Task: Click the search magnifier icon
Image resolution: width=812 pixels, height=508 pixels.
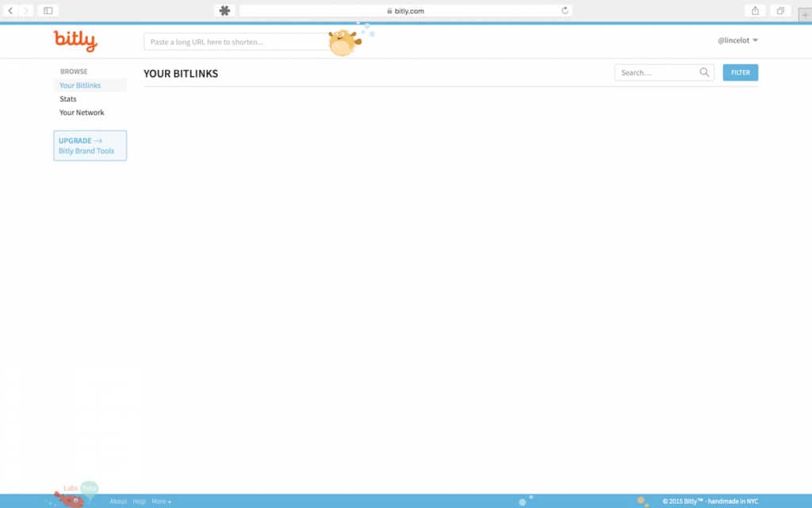Action: click(704, 72)
